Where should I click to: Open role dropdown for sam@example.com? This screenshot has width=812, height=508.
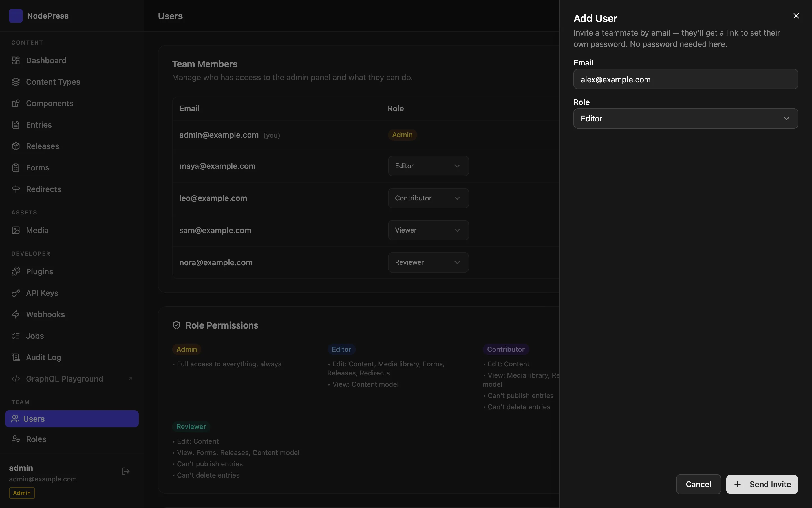pyautogui.click(x=428, y=231)
